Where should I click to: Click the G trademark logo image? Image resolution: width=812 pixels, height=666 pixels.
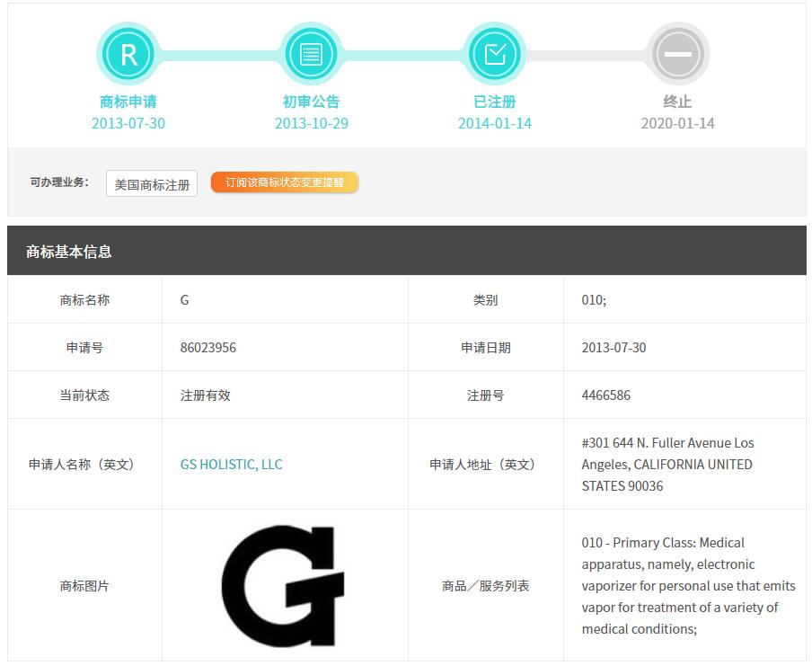pos(284,585)
